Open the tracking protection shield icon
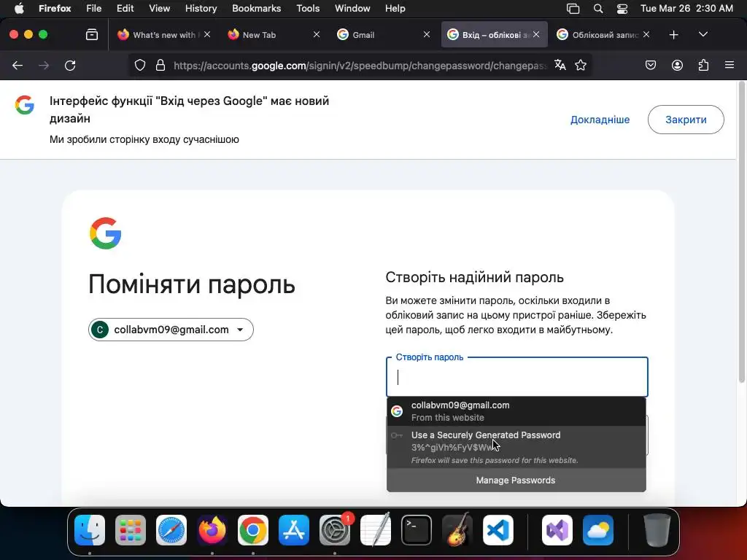 point(139,65)
